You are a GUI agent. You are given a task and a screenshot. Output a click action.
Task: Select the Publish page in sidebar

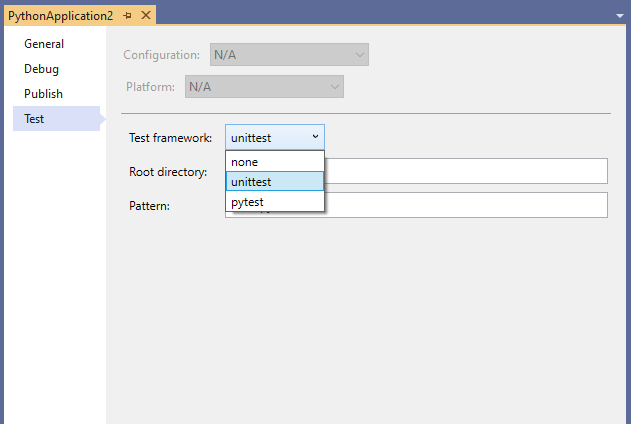click(x=44, y=94)
